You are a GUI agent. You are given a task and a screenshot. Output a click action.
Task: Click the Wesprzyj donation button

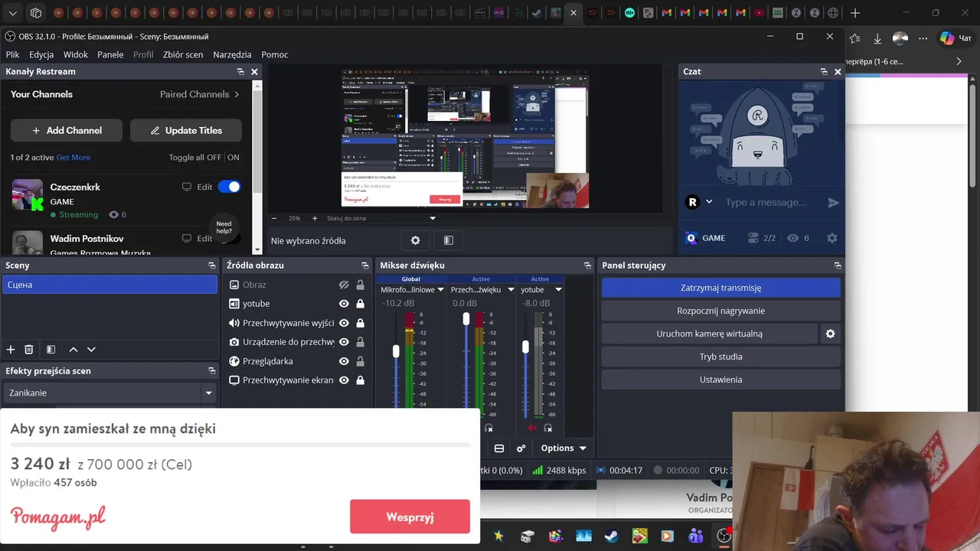410,517
